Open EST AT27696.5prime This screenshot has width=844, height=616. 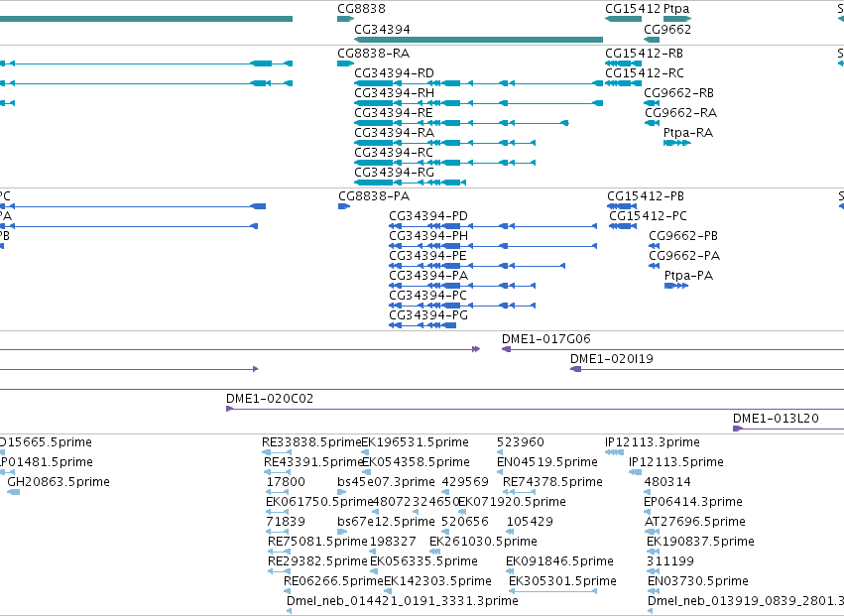[694, 522]
